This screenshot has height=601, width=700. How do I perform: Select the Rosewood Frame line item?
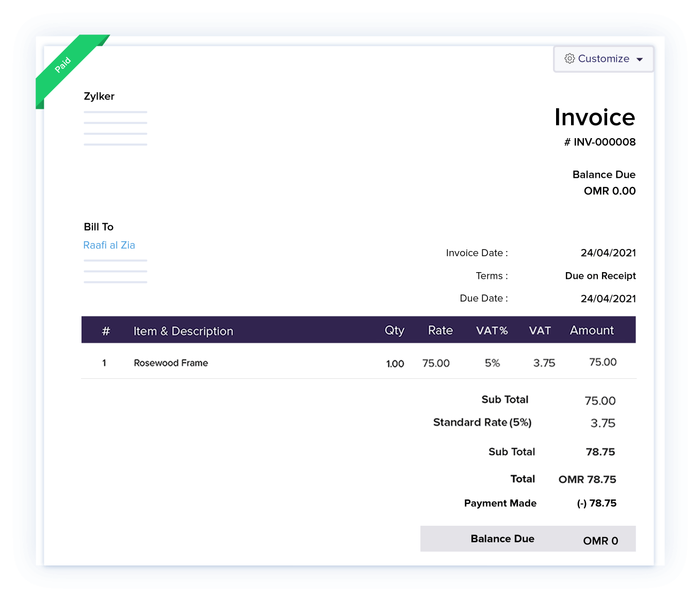(x=171, y=363)
